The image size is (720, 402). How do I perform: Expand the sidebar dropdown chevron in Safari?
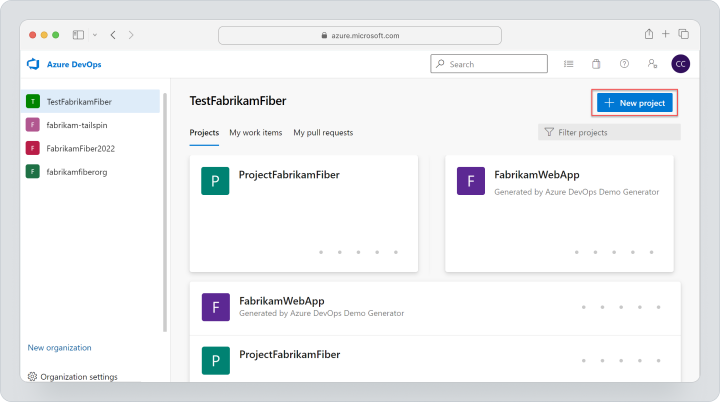tap(95, 35)
